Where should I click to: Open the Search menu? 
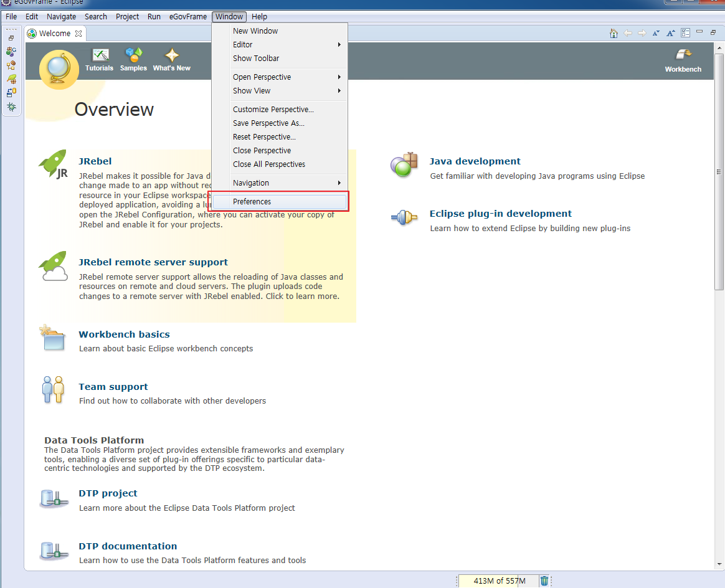96,17
